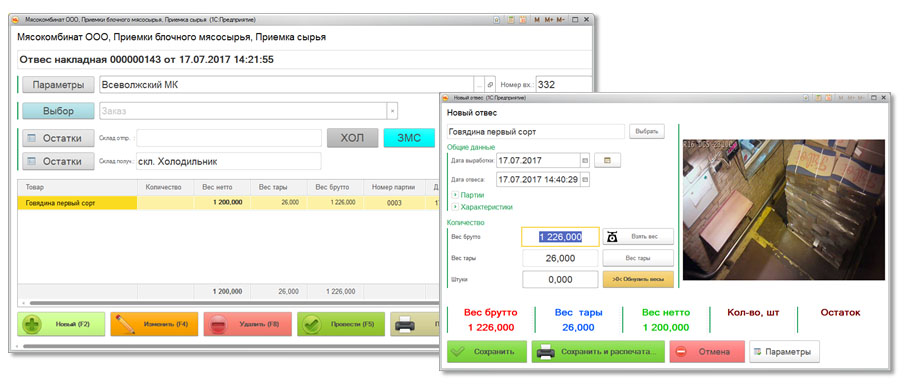Click the M- button in main window title bar
The image size is (905, 385).
[560, 20]
